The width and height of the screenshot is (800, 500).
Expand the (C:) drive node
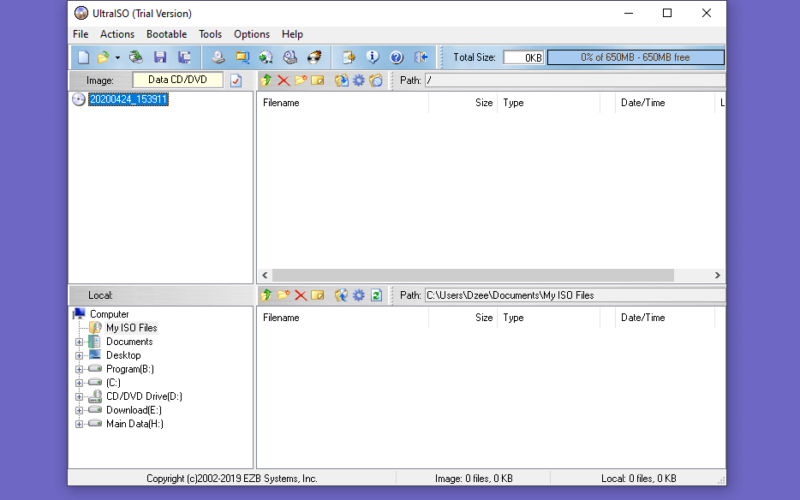(x=79, y=383)
